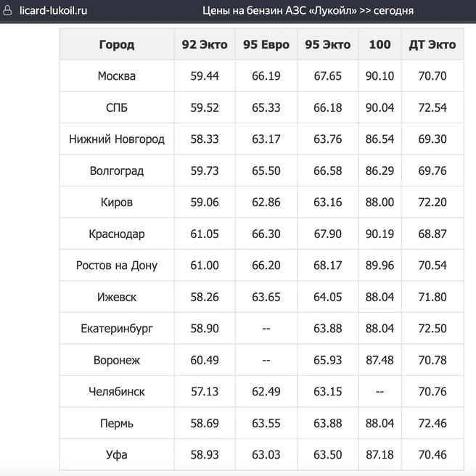
Task: Select the ДТ Экто column header
Action: point(432,44)
